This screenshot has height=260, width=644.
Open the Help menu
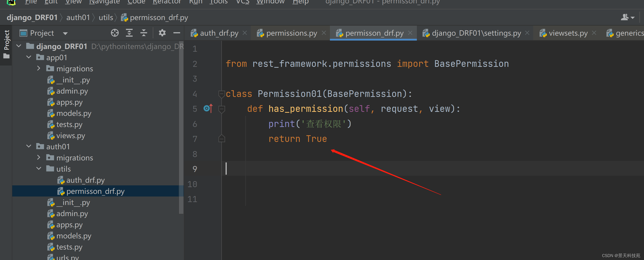(300, 2)
